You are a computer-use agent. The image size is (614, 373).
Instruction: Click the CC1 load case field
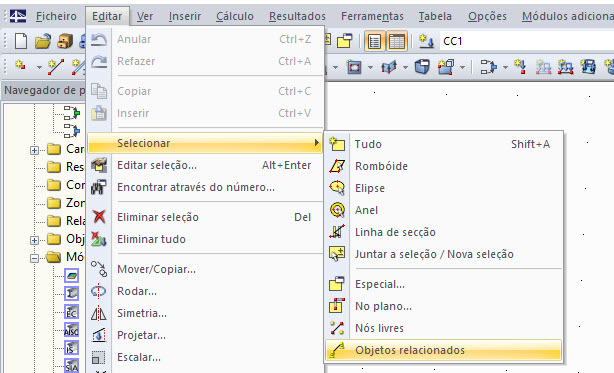point(527,41)
